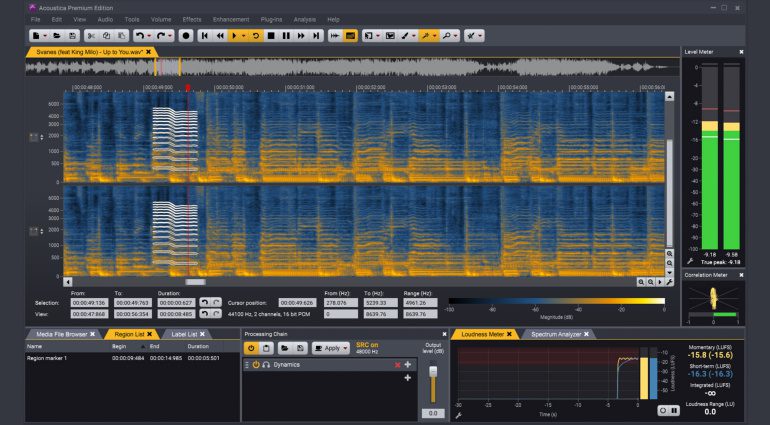Click the Selection From time field
The image size is (770, 425).
(89, 303)
